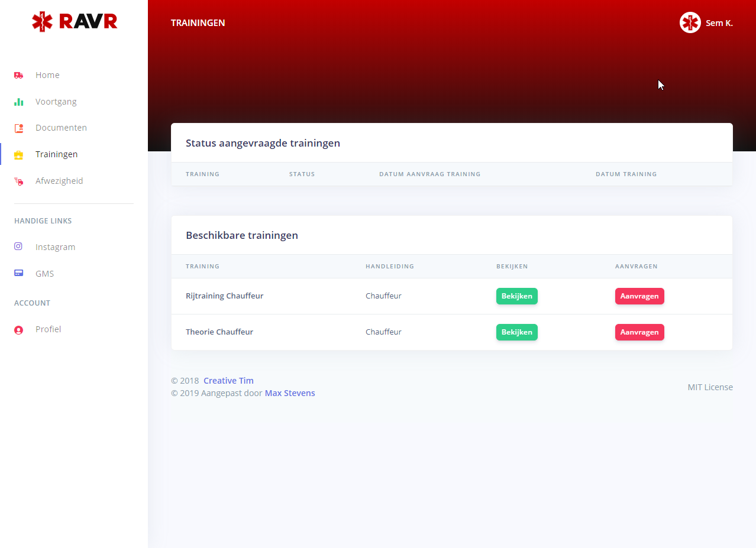756x548 pixels.
Task: Click the GMS card icon
Action: (x=18, y=273)
